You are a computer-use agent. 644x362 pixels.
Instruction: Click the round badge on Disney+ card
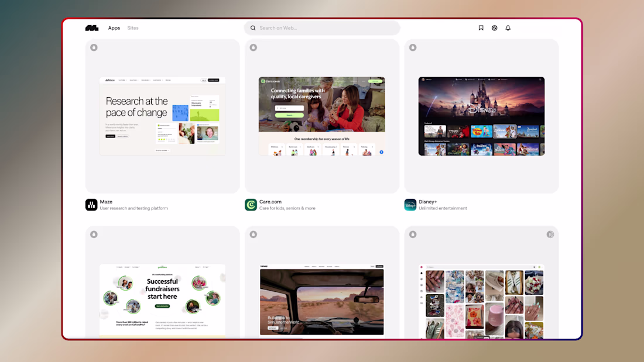tap(413, 47)
